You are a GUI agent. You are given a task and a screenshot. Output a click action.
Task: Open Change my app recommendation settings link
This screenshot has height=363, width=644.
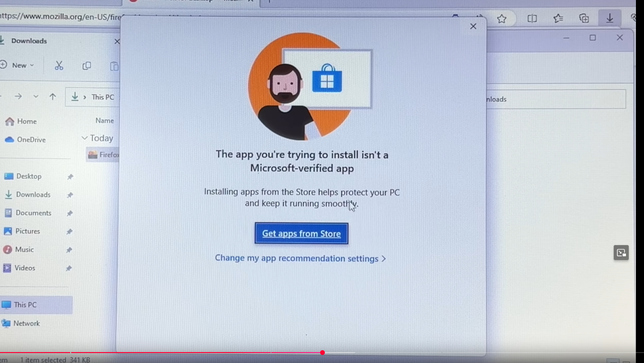(x=300, y=259)
